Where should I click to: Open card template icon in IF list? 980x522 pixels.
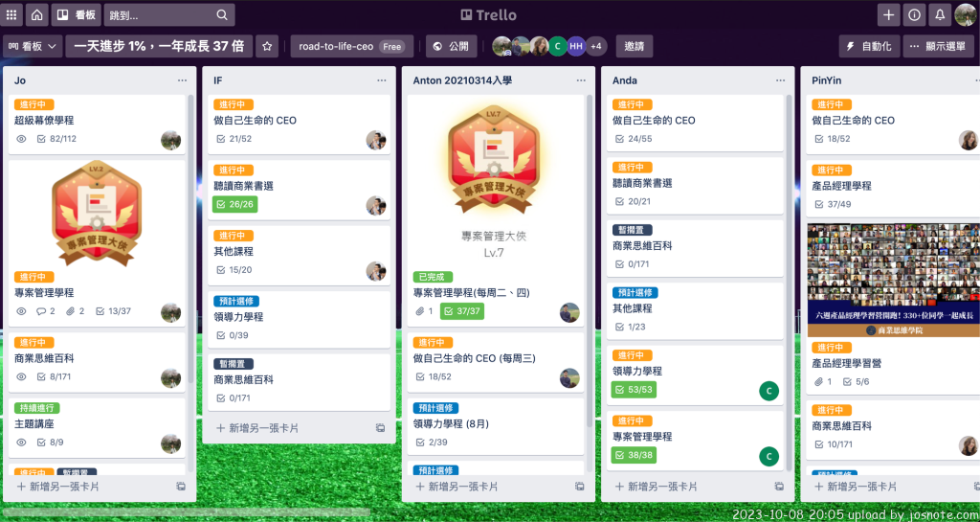(380, 428)
